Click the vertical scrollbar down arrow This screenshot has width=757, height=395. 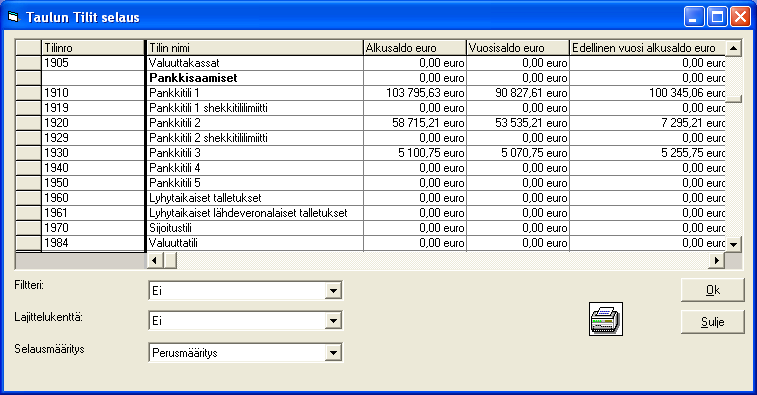click(733, 244)
